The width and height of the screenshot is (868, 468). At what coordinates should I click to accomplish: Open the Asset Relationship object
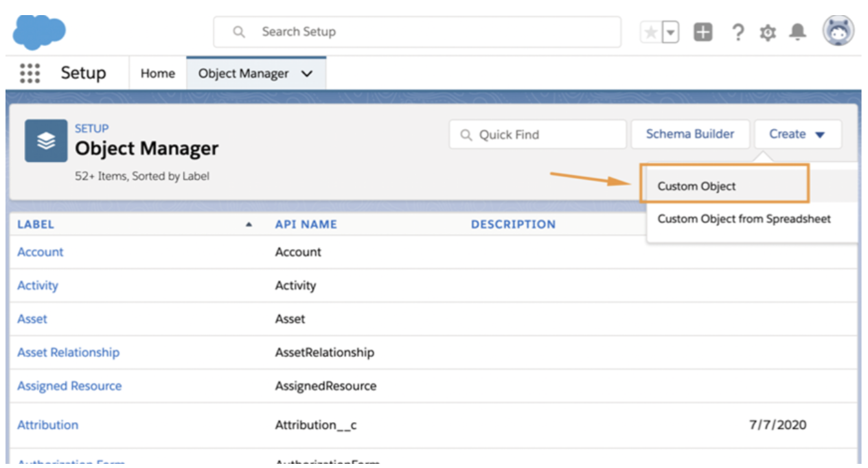(x=68, y=352)
